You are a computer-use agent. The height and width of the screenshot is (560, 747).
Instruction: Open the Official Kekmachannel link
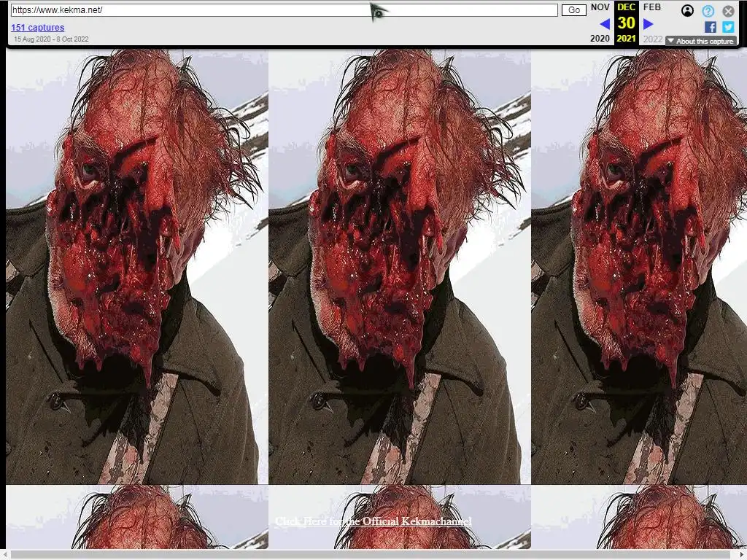point(373,521)
